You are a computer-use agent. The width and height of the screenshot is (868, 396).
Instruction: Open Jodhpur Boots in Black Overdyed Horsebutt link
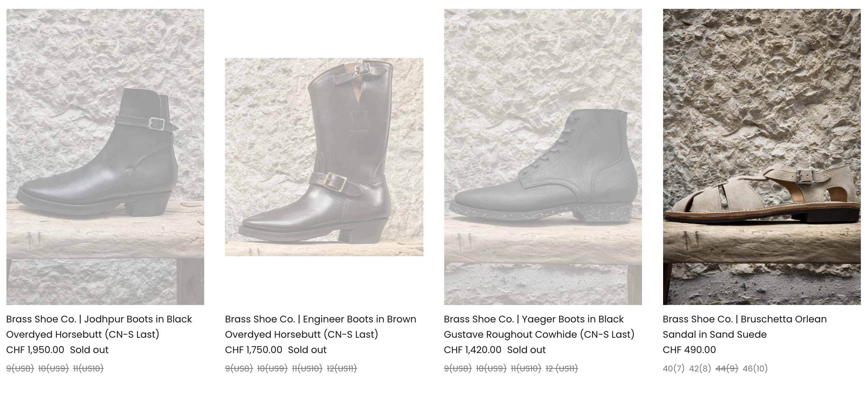pyautogui.click(x=99, y=326)
